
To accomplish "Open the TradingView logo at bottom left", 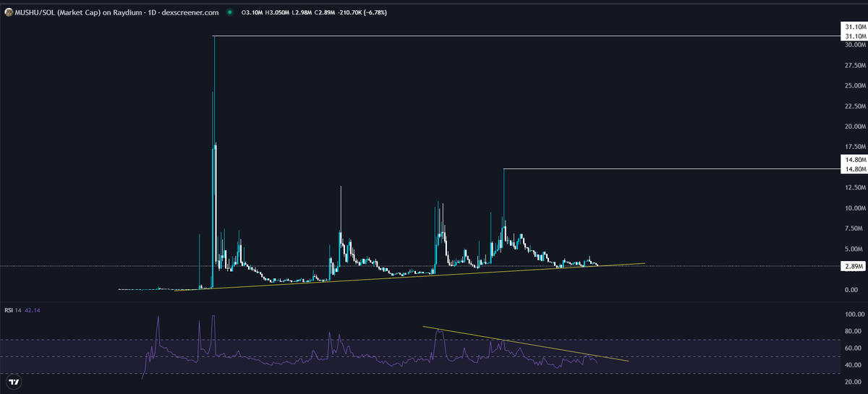I will [13, 382].
